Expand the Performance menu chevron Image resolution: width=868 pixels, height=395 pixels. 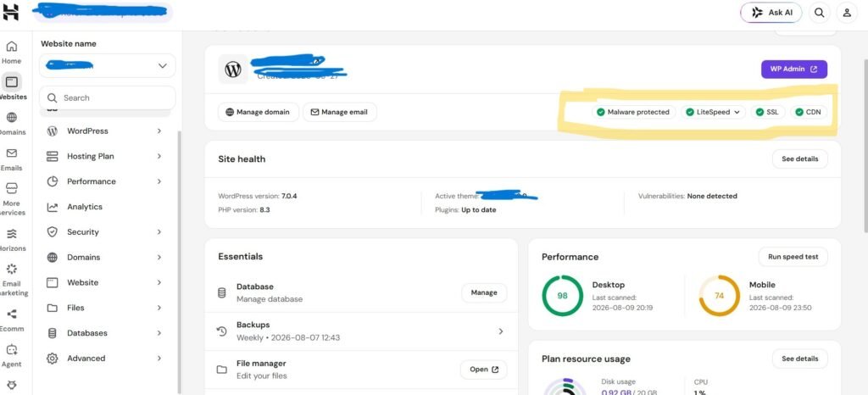(x=159, y=181)
